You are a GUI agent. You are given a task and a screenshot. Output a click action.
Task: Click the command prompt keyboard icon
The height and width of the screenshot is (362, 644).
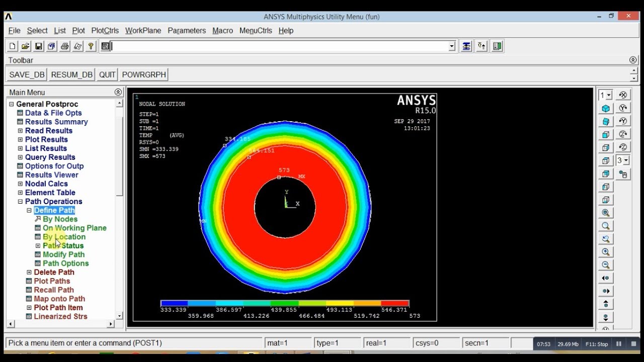(105, 46)
